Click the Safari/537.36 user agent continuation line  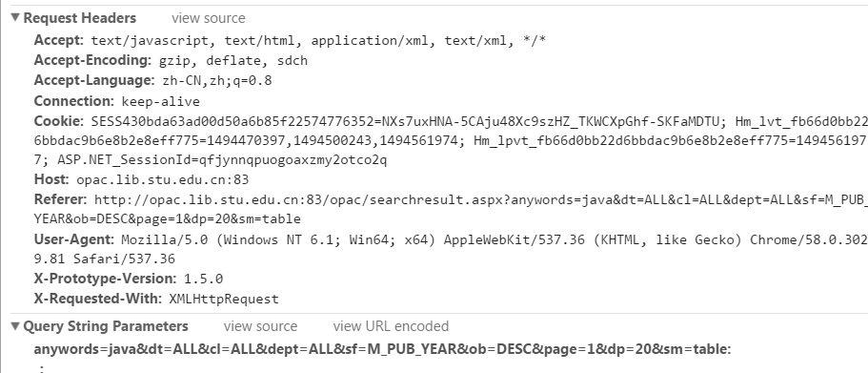(105, 259)
